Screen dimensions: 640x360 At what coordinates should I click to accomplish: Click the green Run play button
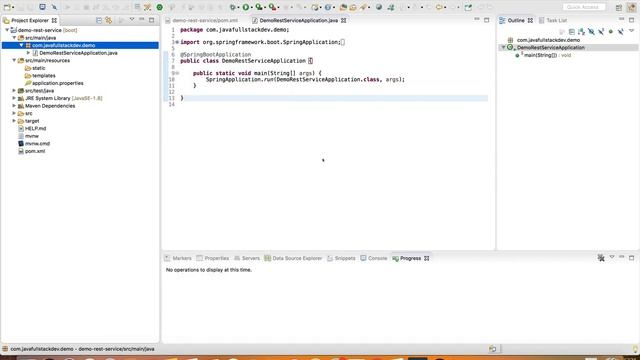[246, 7]
